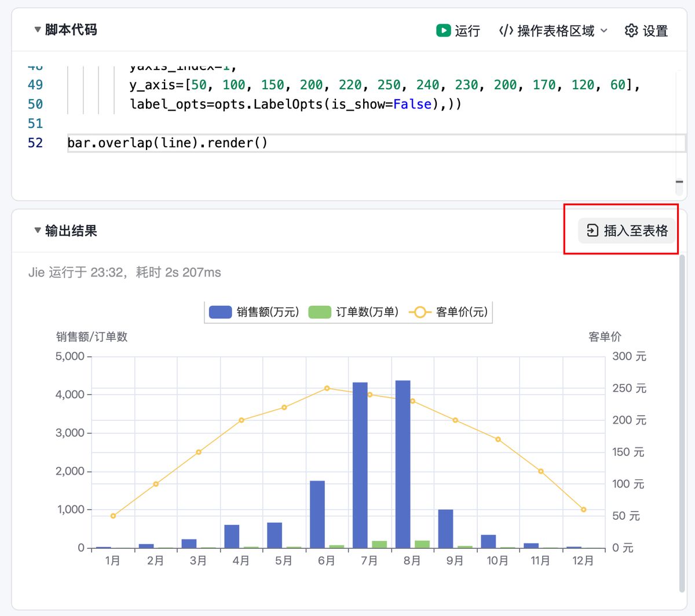Collapse the 脚本代码 panel
Screen dimensions: 695x616
36,30
